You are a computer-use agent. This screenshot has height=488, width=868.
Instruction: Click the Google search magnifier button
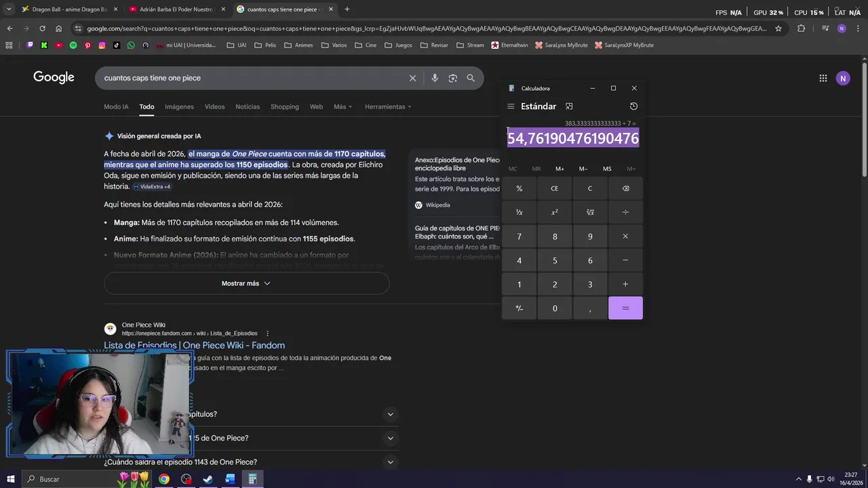coord(471,78)
